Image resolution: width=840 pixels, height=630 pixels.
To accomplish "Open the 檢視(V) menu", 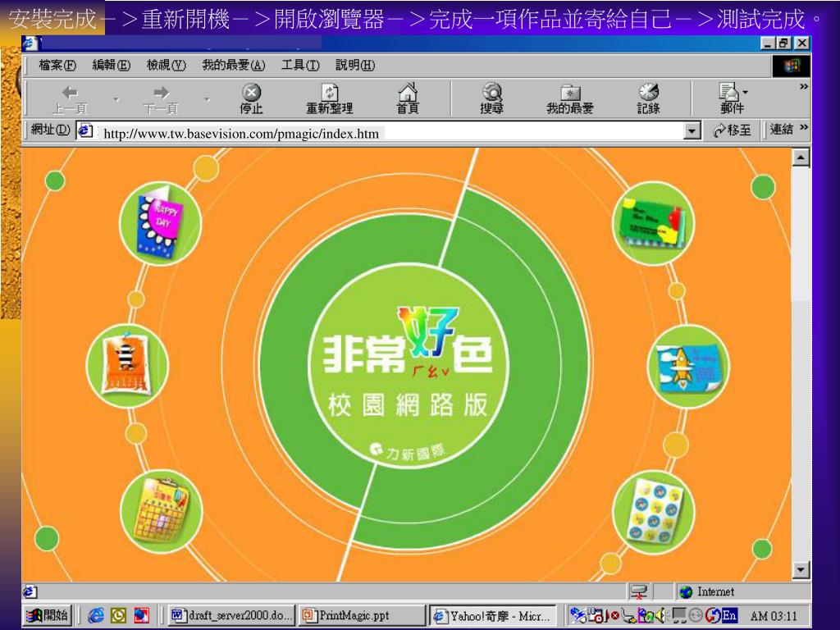I will pos(166,66).
